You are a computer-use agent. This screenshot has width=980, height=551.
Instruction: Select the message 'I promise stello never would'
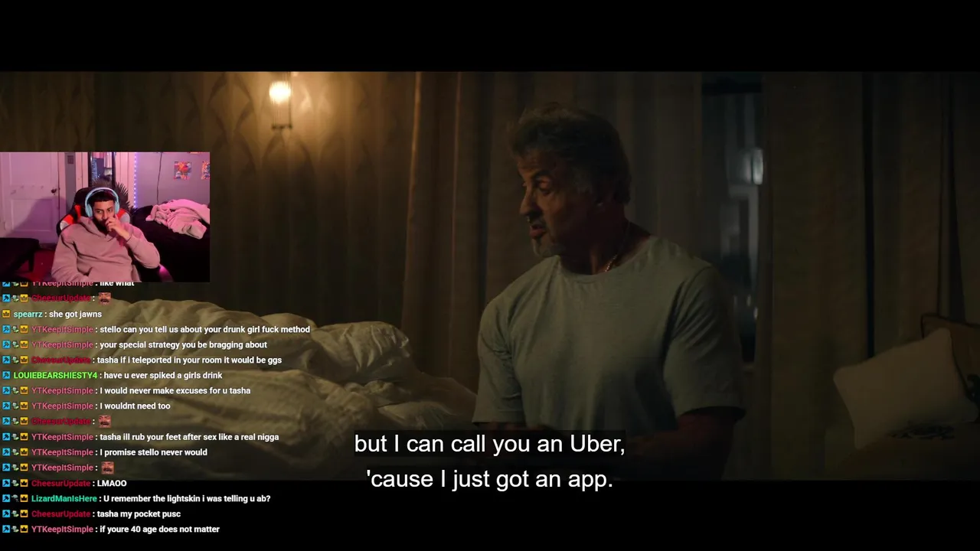(153, 452)
